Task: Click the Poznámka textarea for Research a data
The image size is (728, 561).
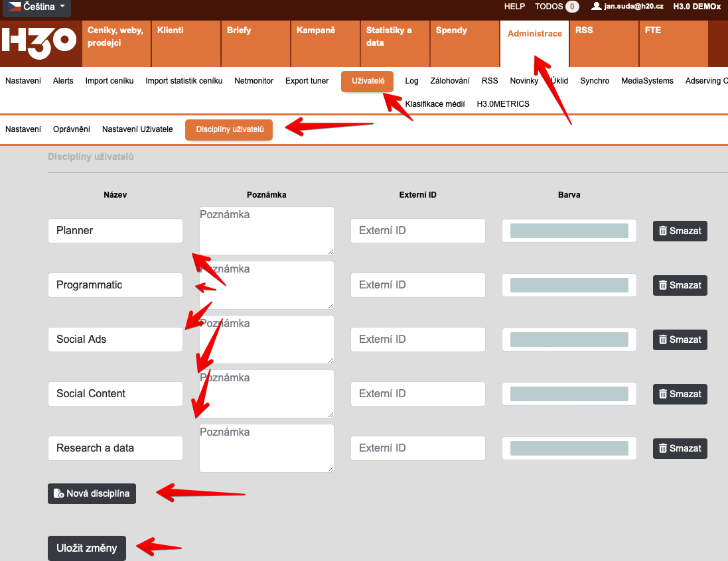Action: [x=266, y=448]
